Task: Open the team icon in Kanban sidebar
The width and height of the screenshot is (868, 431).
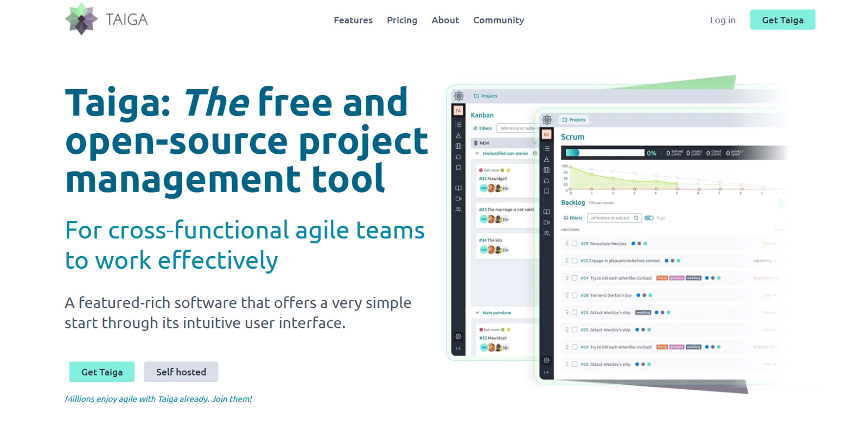Action: [458, 209]
